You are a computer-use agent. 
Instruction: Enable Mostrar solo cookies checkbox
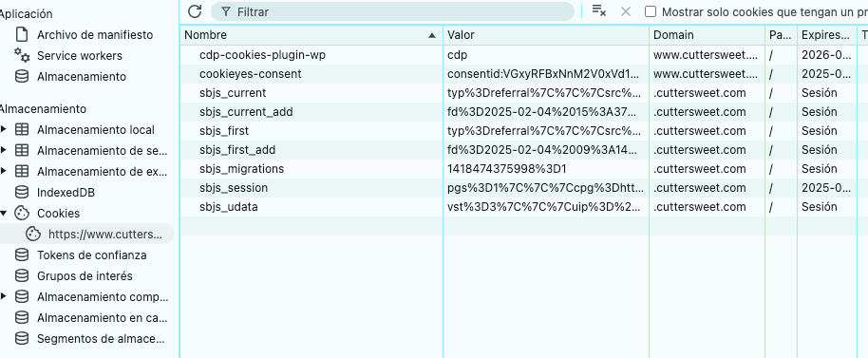click(x=651, y=11)
